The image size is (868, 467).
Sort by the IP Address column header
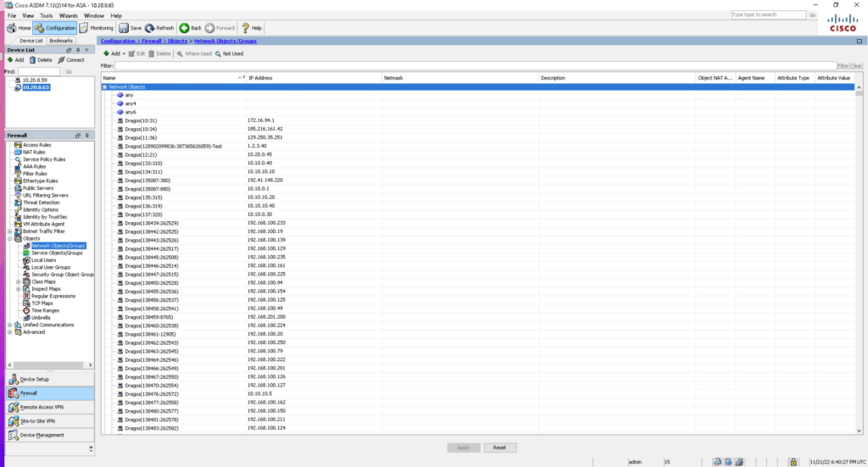pyautogui.click(x=314, y=78)
